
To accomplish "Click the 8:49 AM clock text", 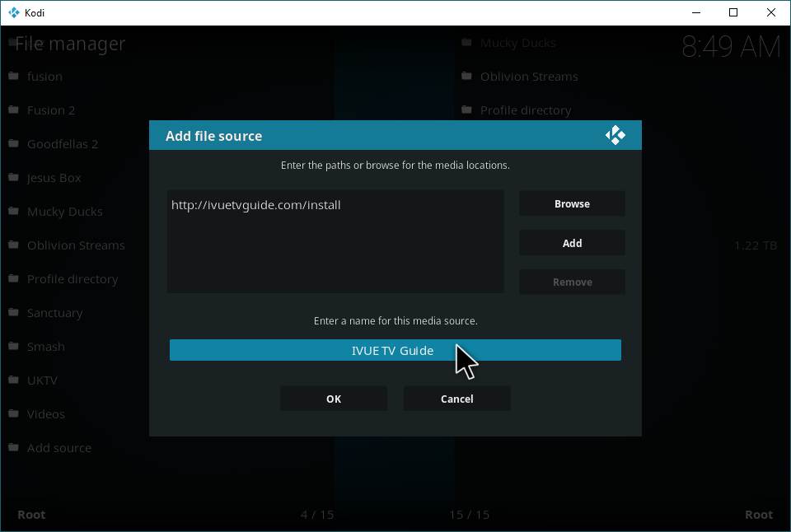I will pyautogui.click(x=731, y=47).
